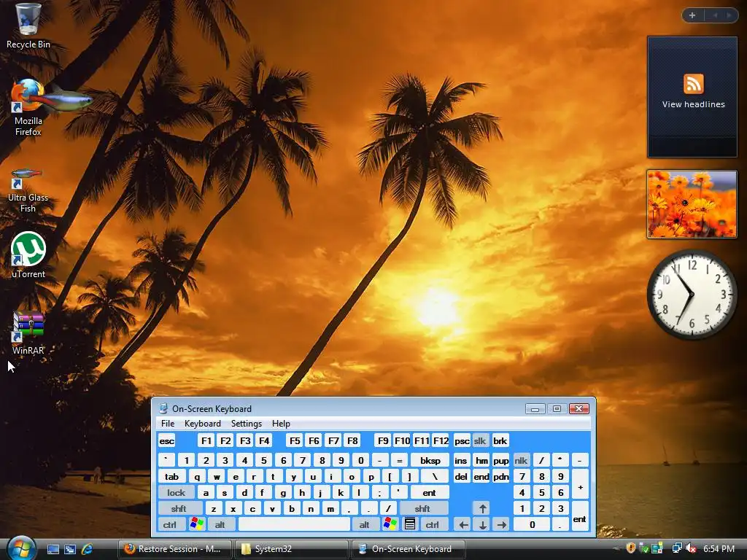The image size is (747, 560).
Task: Click Switch between windows quick launch icon
Action: 70,549
